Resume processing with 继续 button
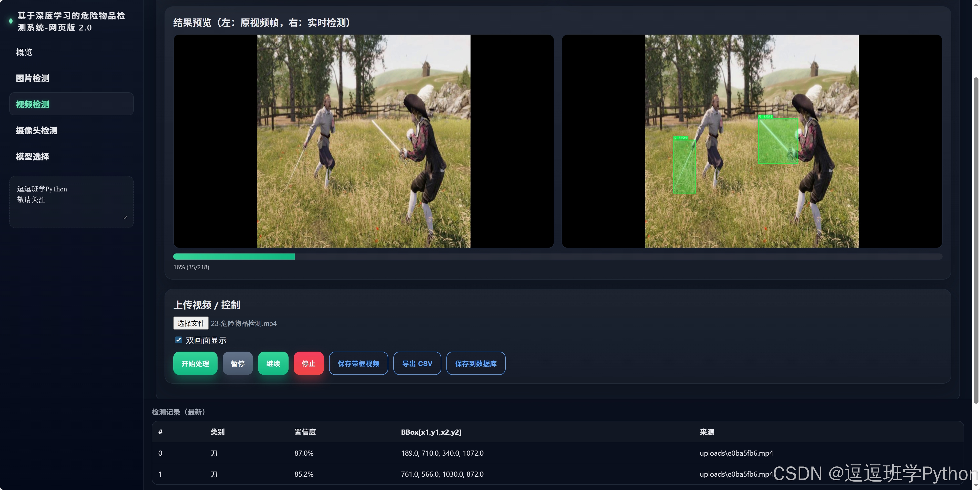 pos(273,363)
